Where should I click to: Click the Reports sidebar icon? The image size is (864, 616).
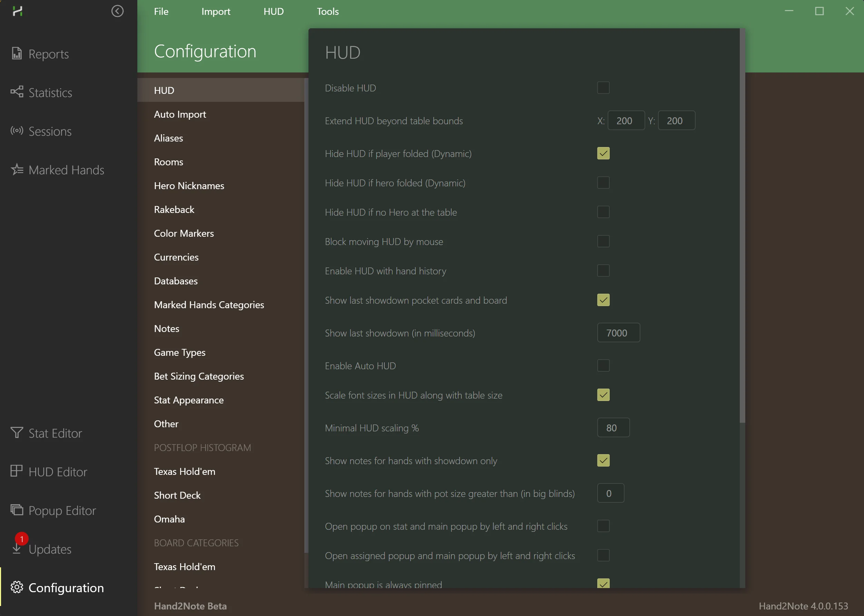[x=16, y=53]
